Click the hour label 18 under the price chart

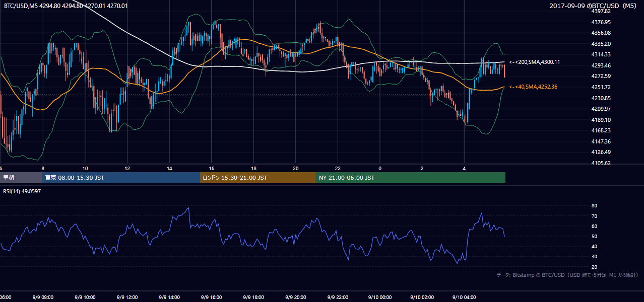pyautogui.click(x=254, y=168)
